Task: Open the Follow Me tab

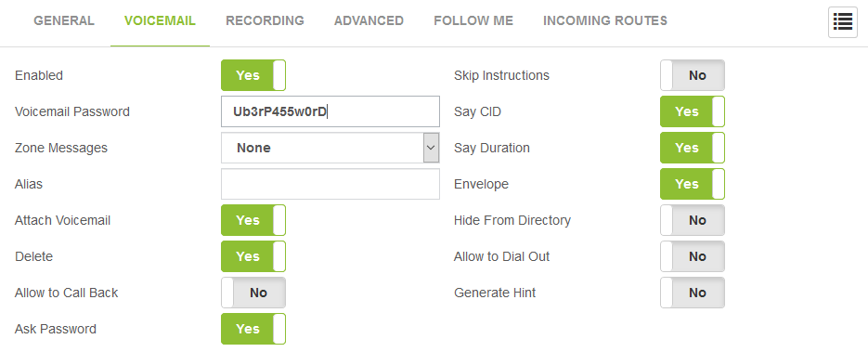Action: point(473,21)
